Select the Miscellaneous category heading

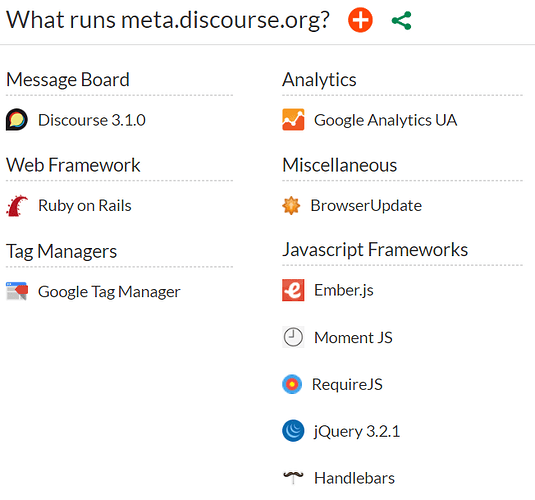point(340,165)
